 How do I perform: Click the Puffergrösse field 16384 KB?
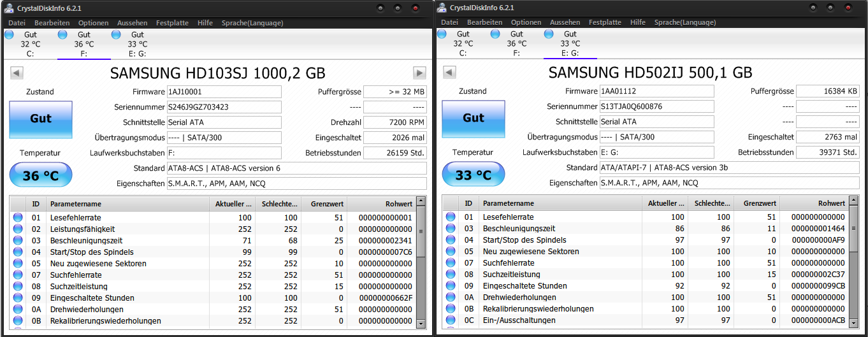point(828,91)
